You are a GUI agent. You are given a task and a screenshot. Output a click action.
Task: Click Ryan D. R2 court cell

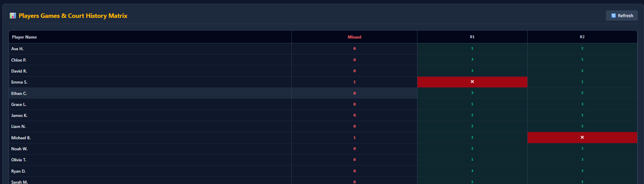coord(582,171)
